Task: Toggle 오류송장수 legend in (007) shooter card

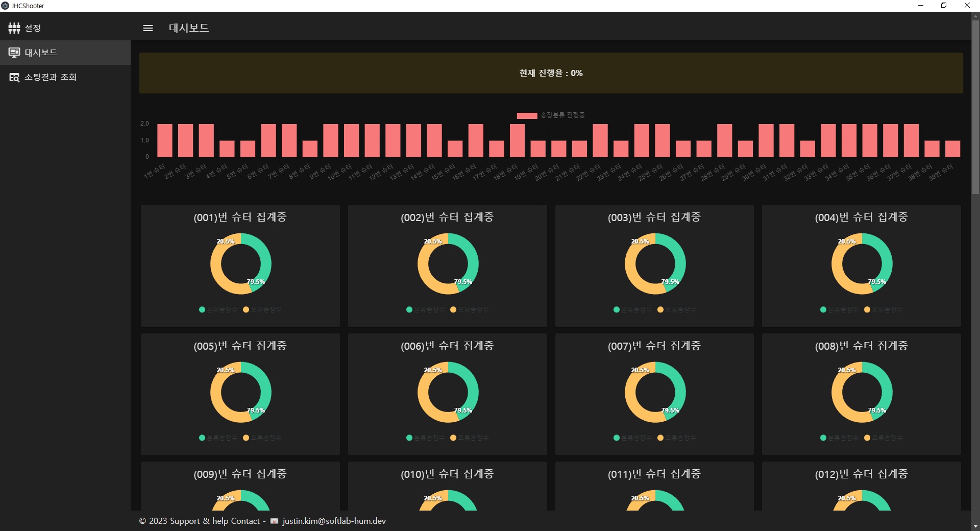Action: click(x=677, y=438)
